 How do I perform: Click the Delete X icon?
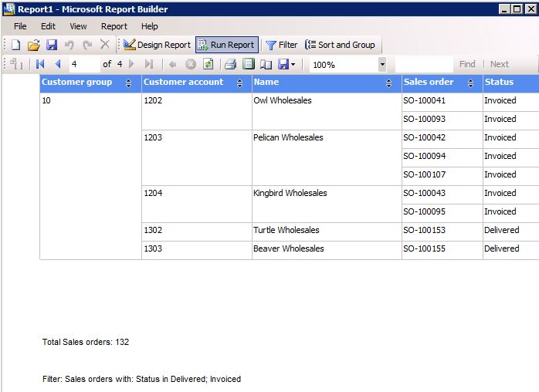pyautogui.click(x=105, y=44)
